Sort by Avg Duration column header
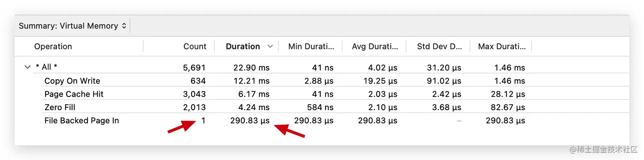 [x=375, y=46]
